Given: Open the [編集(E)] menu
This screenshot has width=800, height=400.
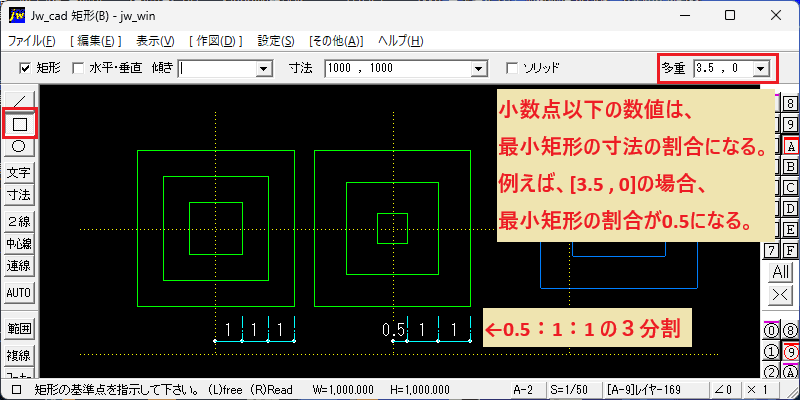Looking at the screenshot, I should click(x=95, y=41).
